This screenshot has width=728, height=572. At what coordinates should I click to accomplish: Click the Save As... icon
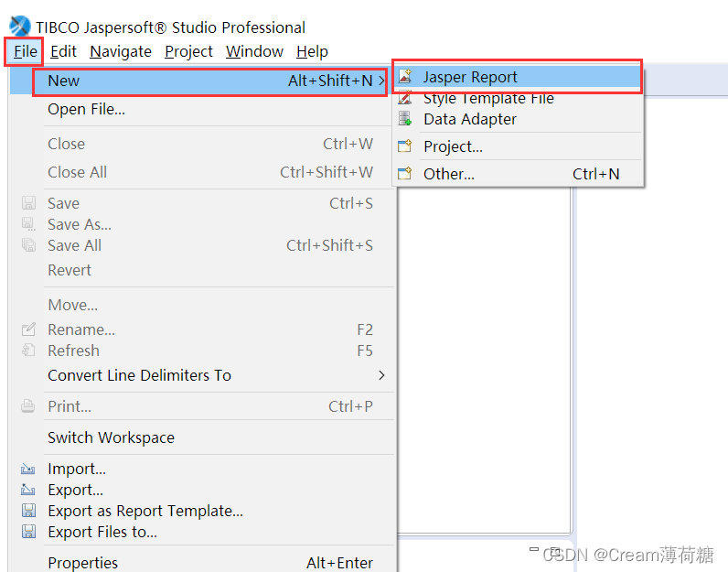click(28, 224)
